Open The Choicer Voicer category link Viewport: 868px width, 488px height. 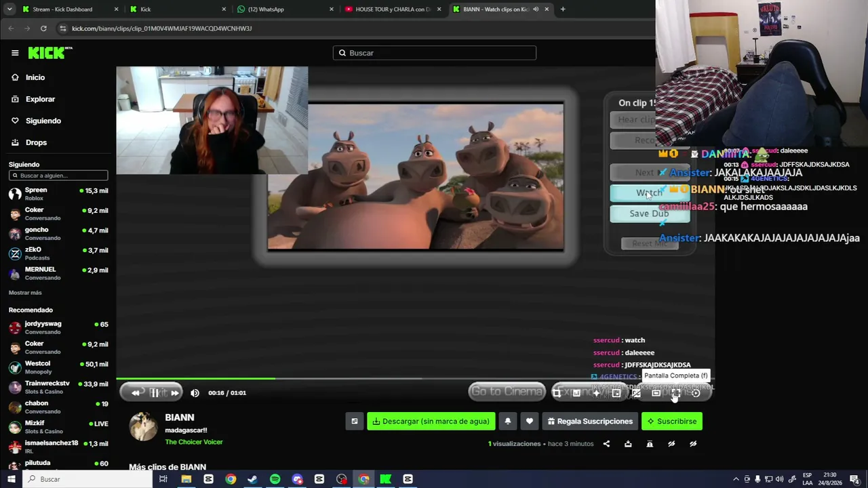click(x=194, y=442)
